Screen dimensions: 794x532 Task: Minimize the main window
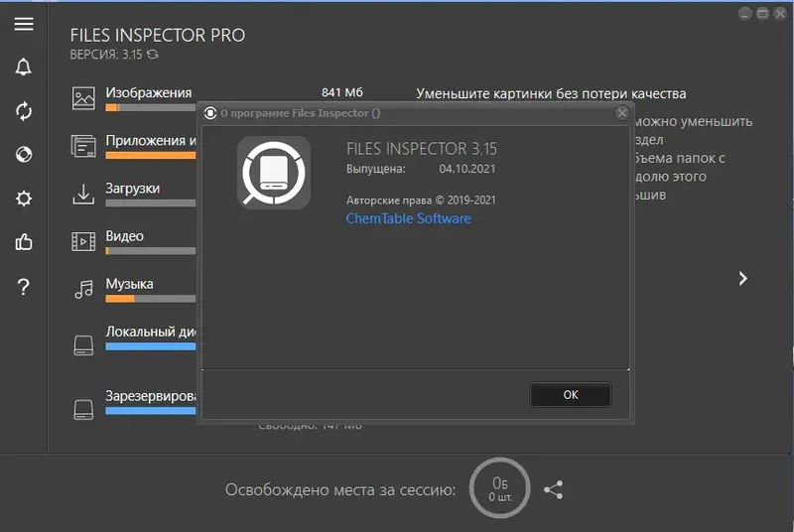745,14
